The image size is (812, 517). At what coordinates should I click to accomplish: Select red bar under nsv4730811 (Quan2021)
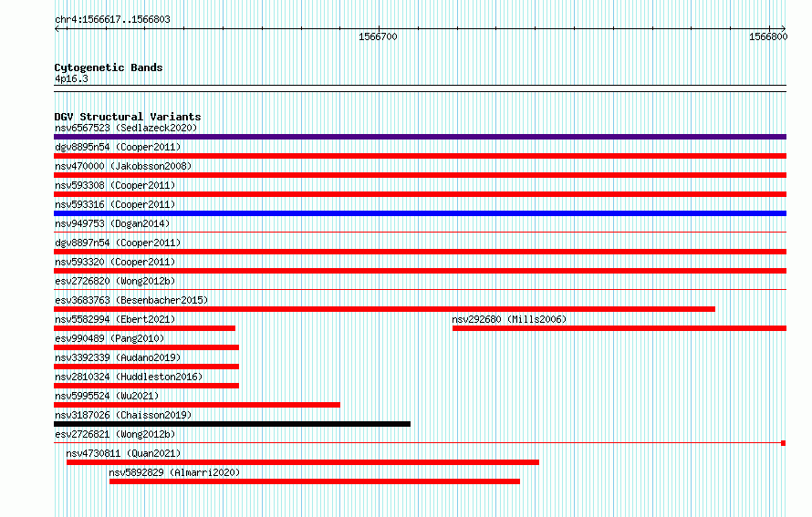point(303,462)
